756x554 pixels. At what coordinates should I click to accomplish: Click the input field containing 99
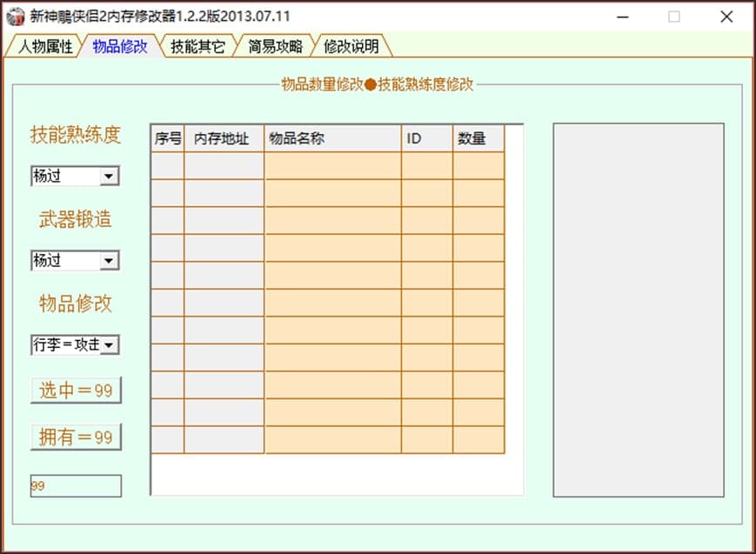(x=75, y=486)
